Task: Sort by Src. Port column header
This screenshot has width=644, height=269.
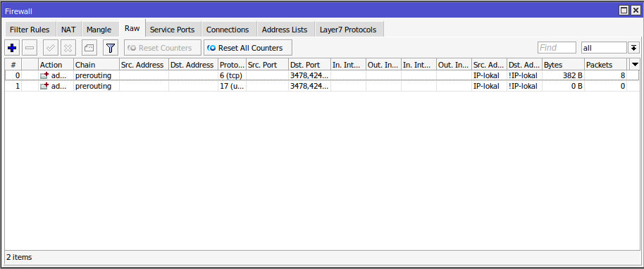Action: click(x=267, y=65)
